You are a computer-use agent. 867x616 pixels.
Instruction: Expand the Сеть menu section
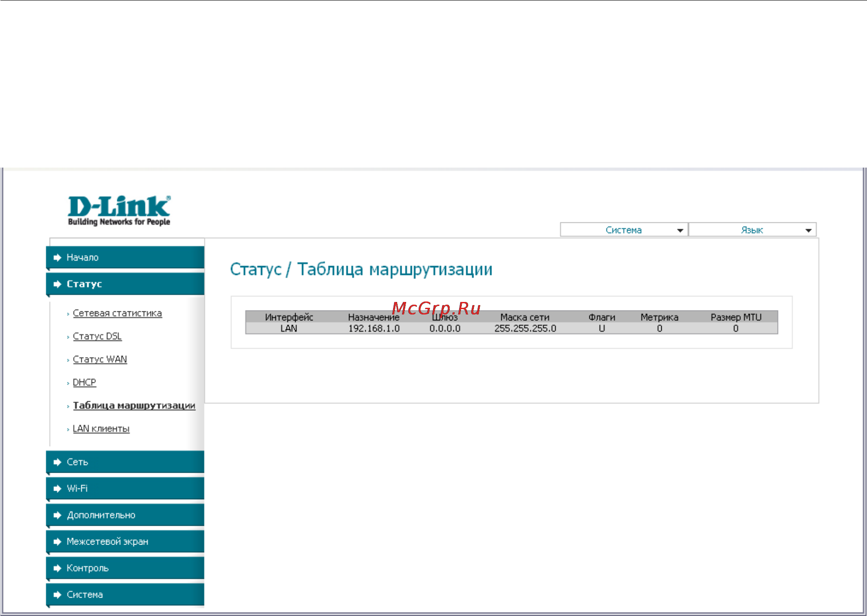[x=125, y=462]
